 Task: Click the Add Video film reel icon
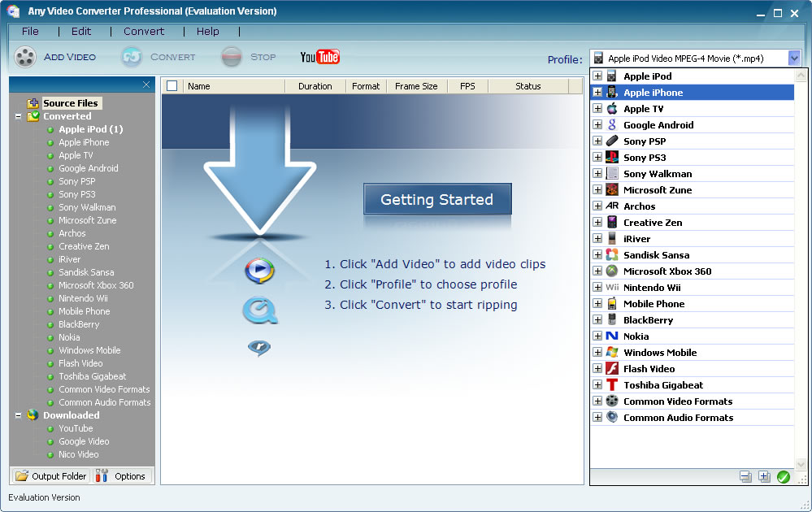[25, 57]
